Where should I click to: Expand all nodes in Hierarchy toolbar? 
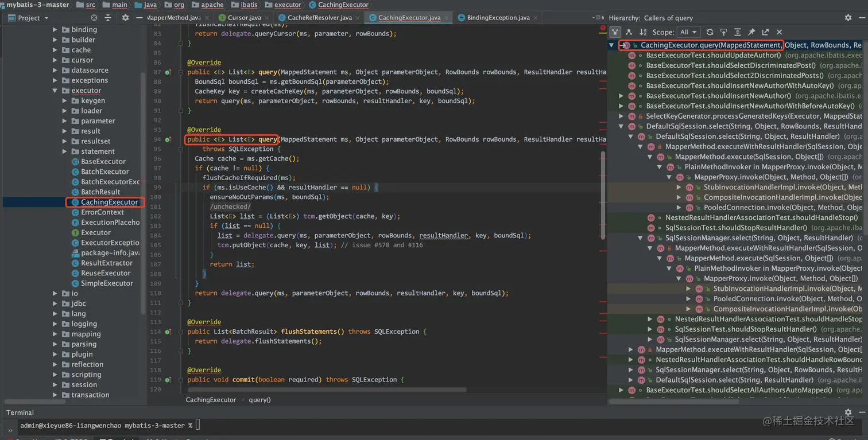[x=738, y=32]
